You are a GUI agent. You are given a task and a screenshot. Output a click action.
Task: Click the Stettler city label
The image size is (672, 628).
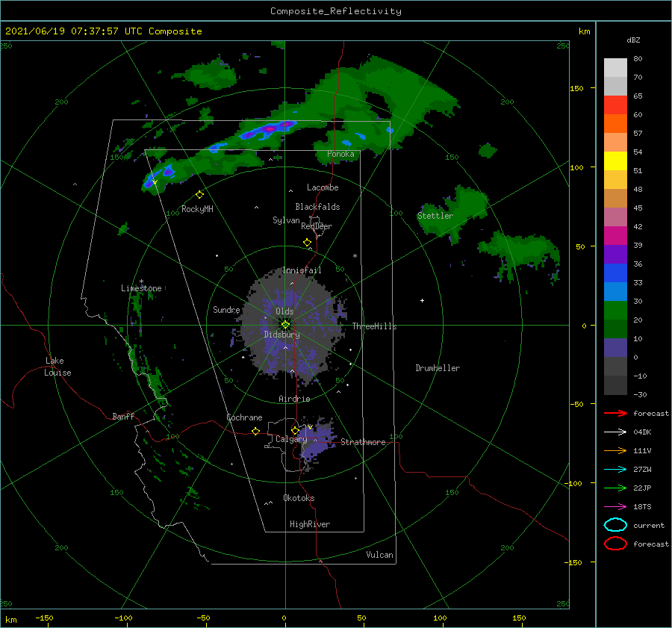[x=435, y=216]
